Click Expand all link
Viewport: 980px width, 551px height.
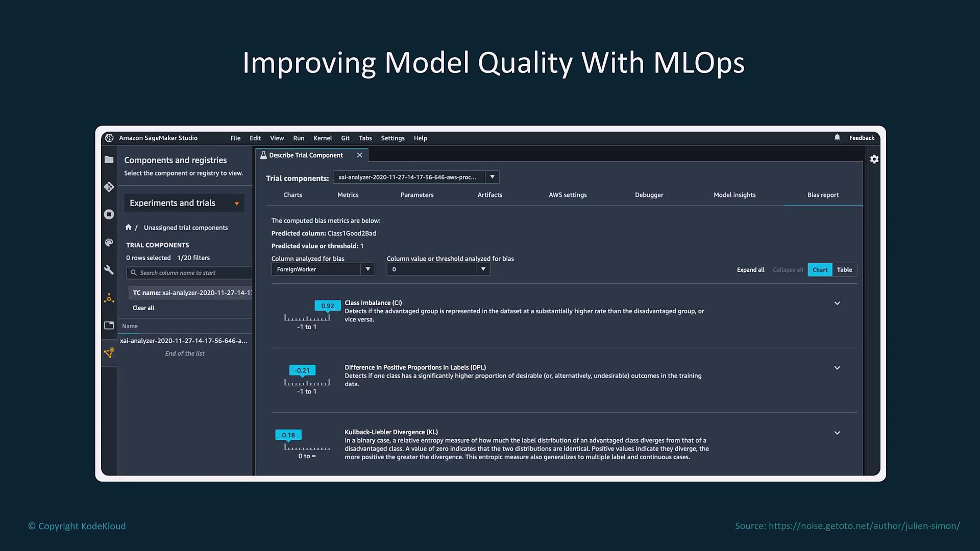click(x=750, y=270)
